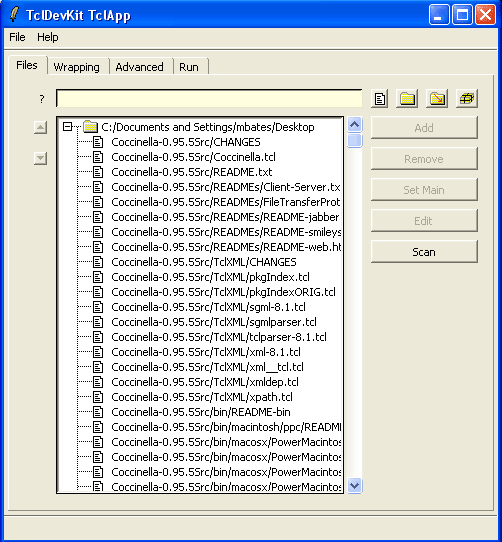Click the move up arrow button

[40, 128]
